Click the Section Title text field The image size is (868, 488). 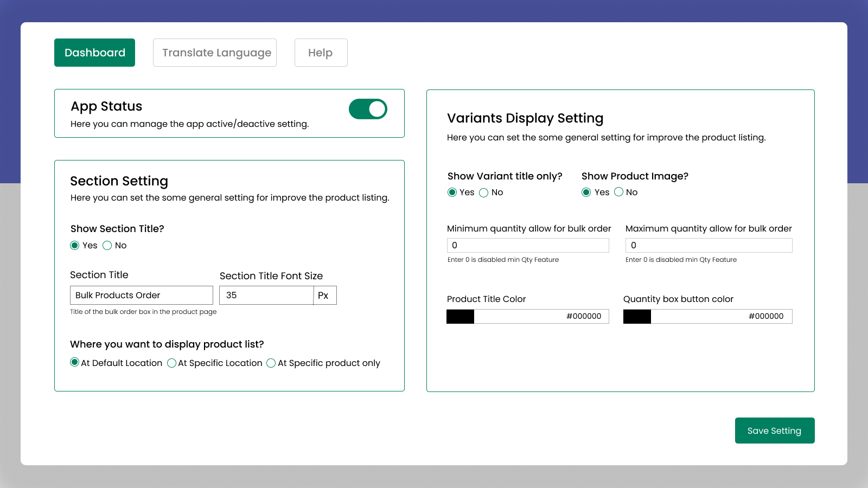pos(141,295)
